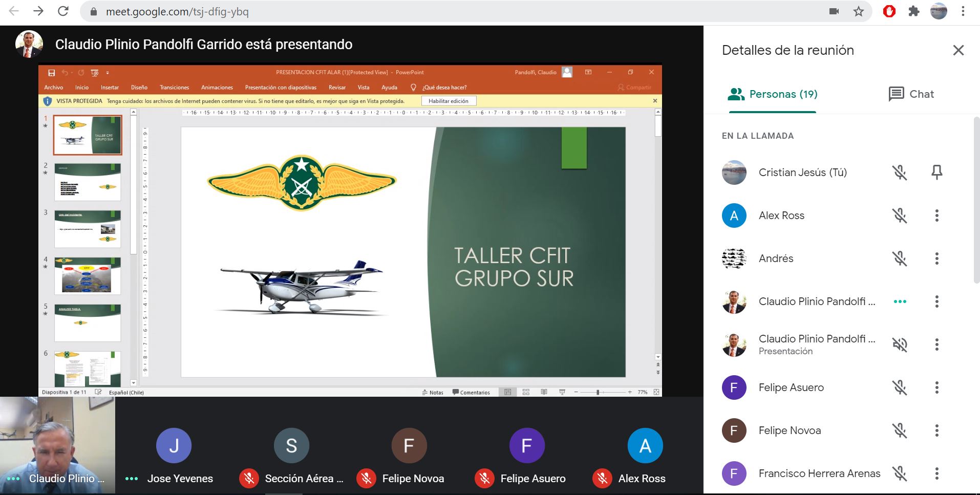Click the Notas button in status bar
The height and width of the screenshot is (495, 980).
pos(433,393)
